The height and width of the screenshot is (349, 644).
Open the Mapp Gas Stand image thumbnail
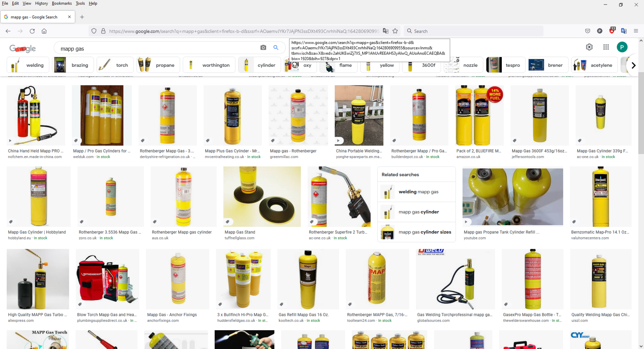point(262,196)
